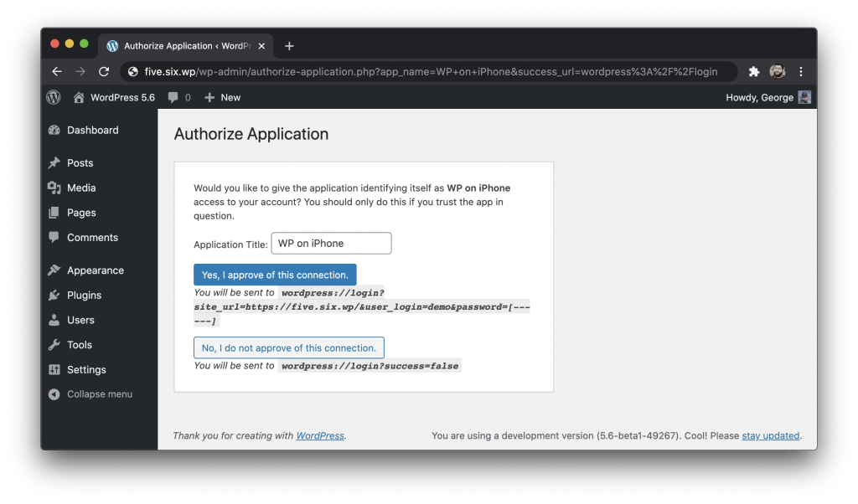Open the Dashboard gauge icon in sidebar
The image size is (858, 504).
pos(54,130)
